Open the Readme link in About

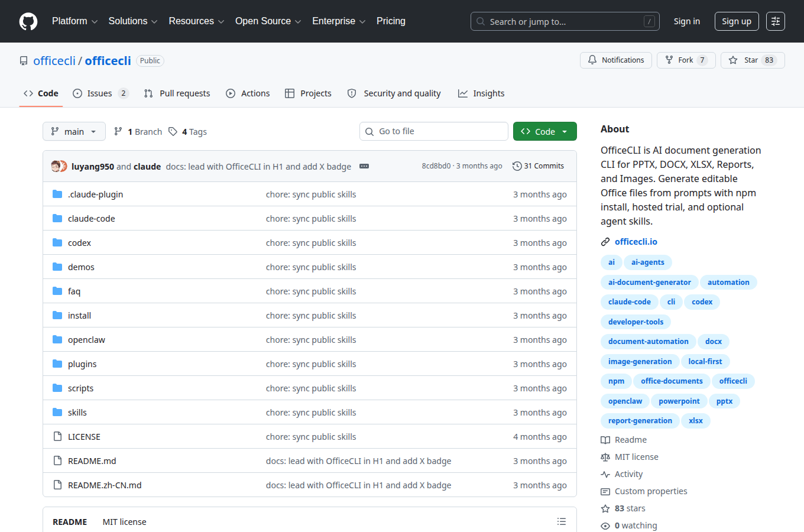(624, 440)
